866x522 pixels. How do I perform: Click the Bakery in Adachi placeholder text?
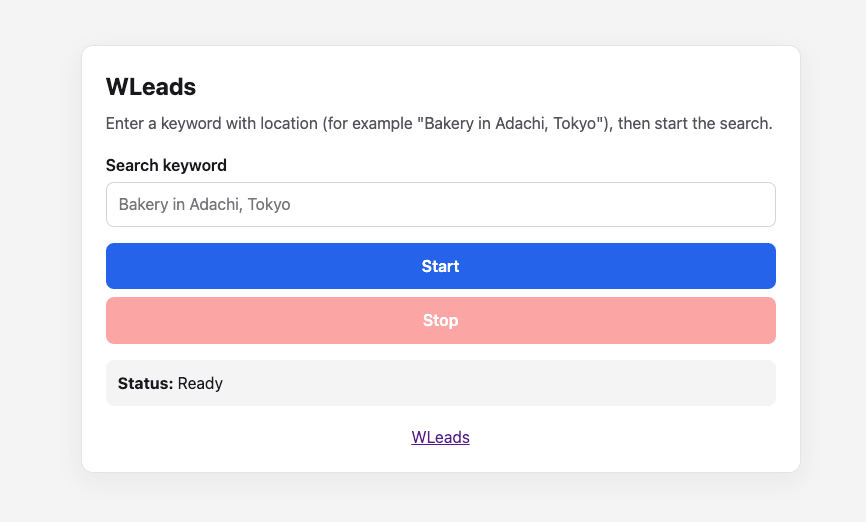(204, 204)
